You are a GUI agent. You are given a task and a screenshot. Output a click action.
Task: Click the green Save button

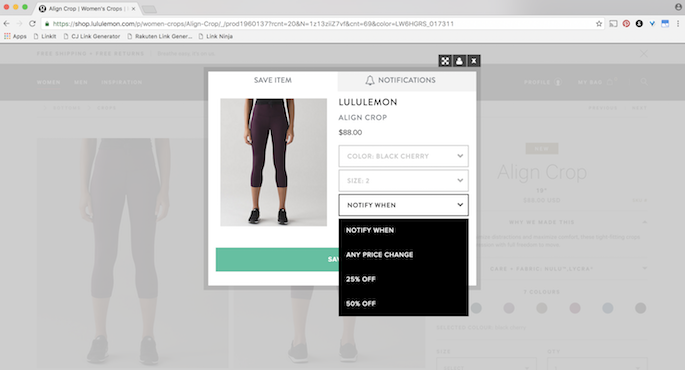coord(277,259)
